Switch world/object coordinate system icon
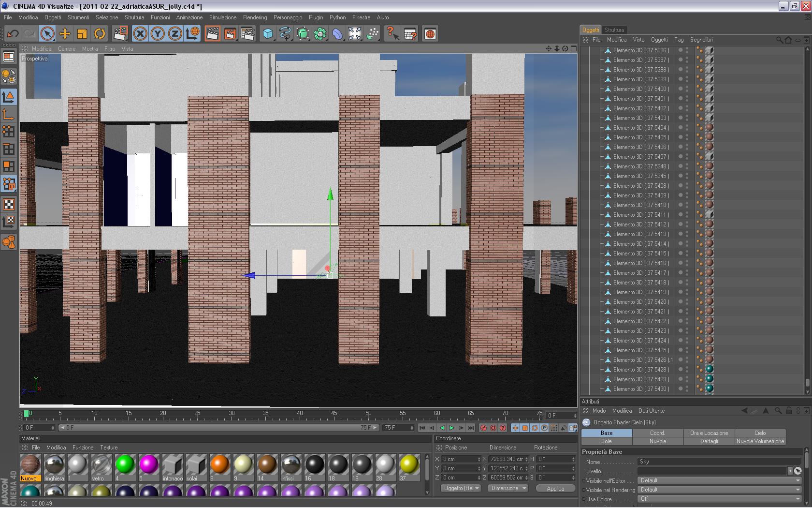This screenshot has width=812, height=508. coord(192,34)
